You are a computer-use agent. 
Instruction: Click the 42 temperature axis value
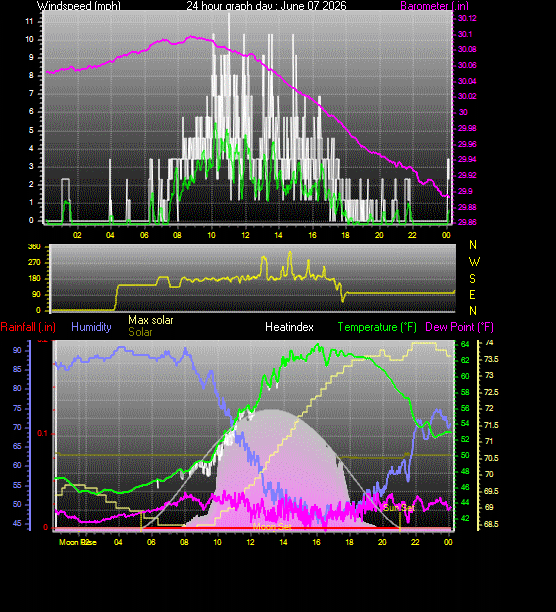click(x=465, y=518)
